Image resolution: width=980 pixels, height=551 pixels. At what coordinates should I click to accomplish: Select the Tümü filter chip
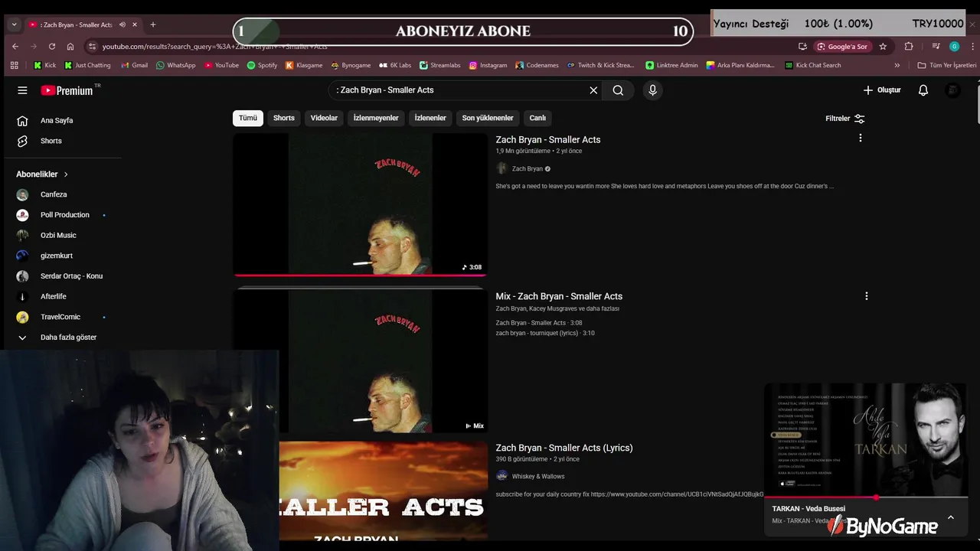(248, 118)
